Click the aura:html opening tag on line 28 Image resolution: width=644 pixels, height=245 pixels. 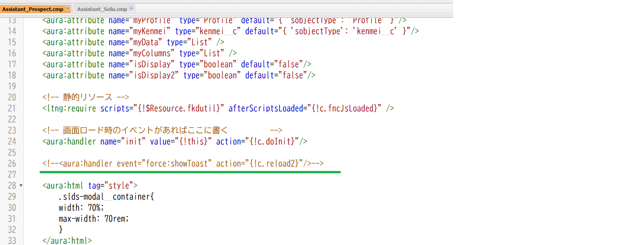[x=90, y=186]
